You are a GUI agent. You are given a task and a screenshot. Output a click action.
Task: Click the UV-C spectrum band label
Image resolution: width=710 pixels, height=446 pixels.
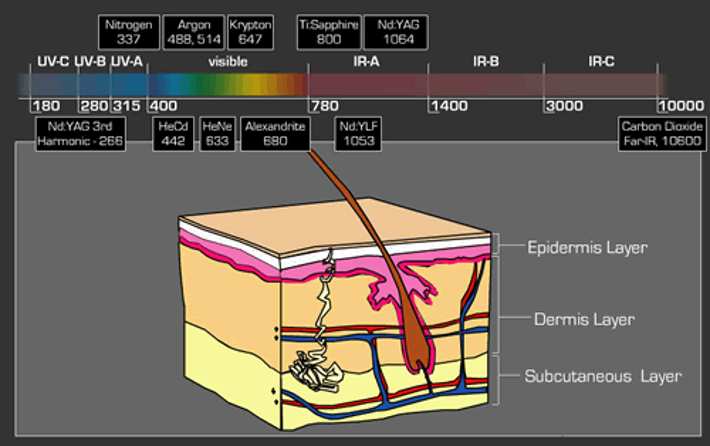pos(53,62)
